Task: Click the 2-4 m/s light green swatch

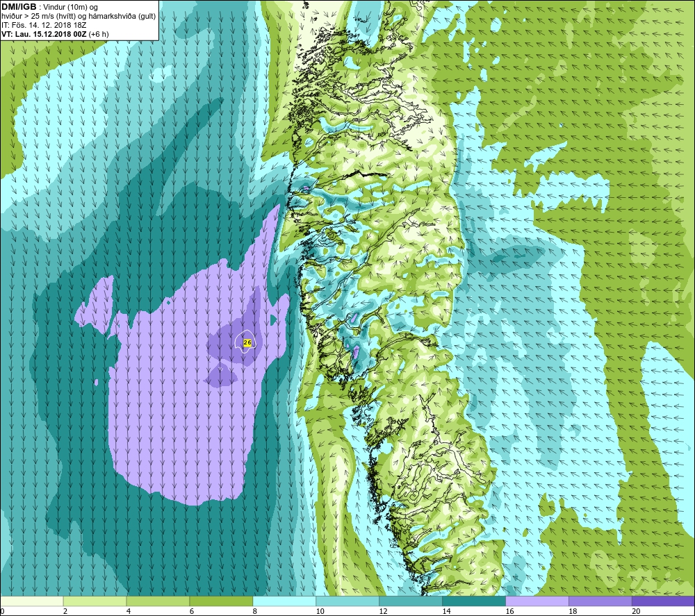Action: pos(95,601)
